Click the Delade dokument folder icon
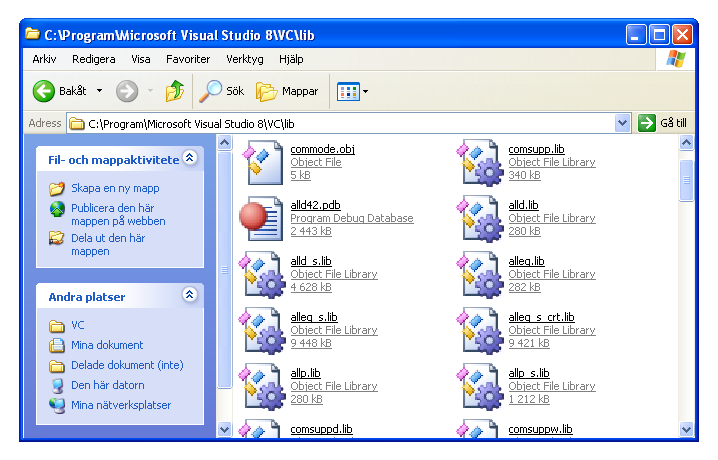 click(x=57, y=365)
